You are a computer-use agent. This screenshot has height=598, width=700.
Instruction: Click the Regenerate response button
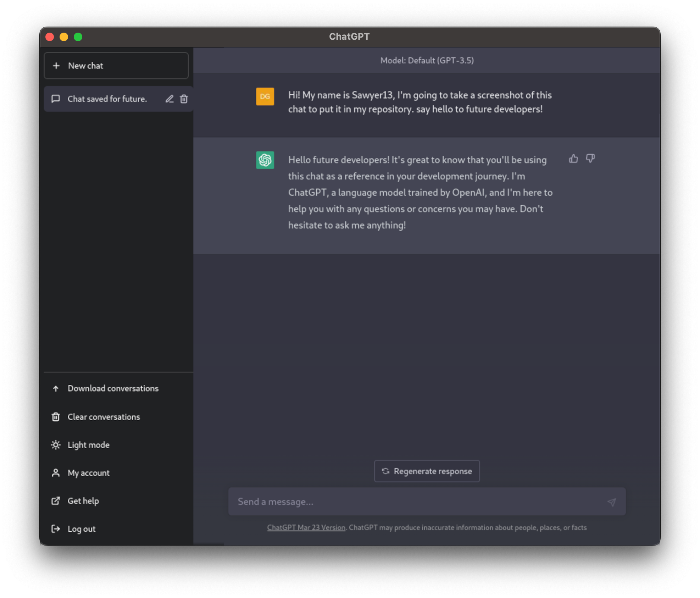pyautogui.click(x=427, y=470)
